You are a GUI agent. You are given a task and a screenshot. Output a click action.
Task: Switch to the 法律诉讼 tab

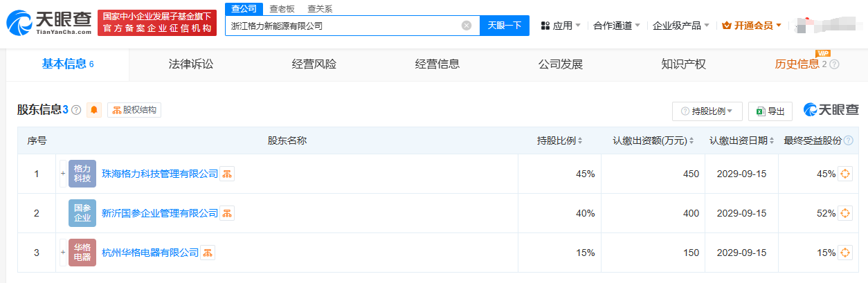191,64
